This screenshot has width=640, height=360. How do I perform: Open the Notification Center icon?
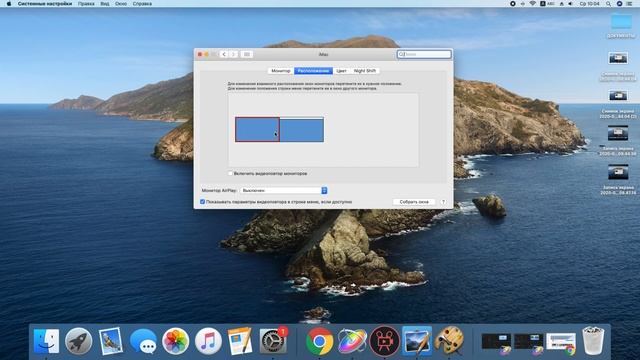point(630,4)
